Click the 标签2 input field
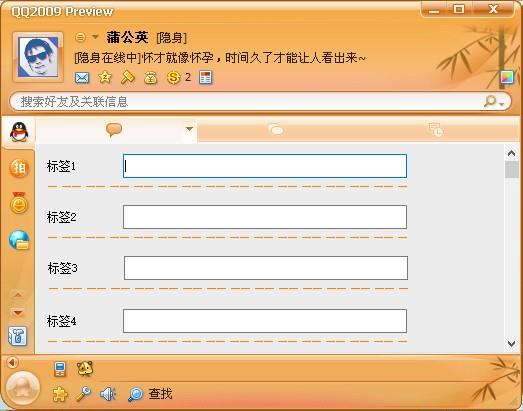This screenshot has width=523, height=411. (x=265, y=217)
